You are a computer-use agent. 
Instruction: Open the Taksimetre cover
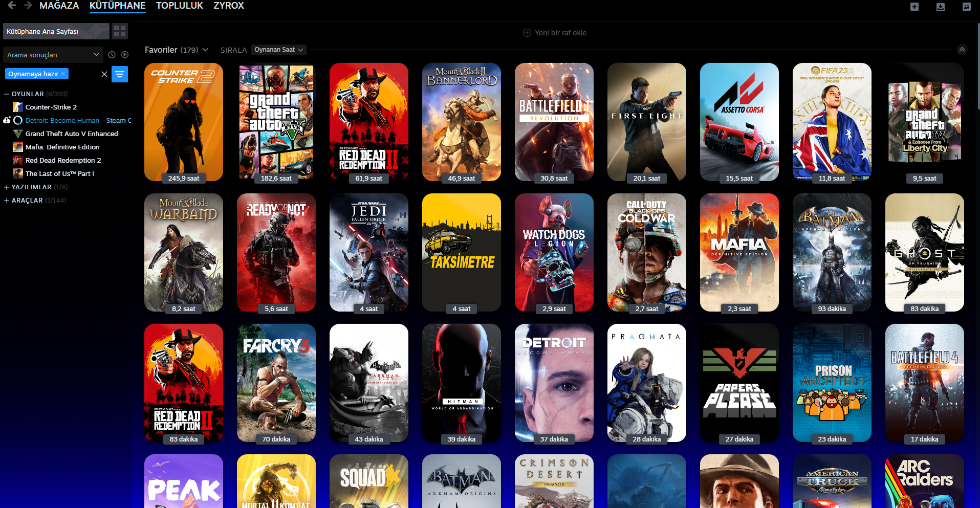click(x=462, y=252)
